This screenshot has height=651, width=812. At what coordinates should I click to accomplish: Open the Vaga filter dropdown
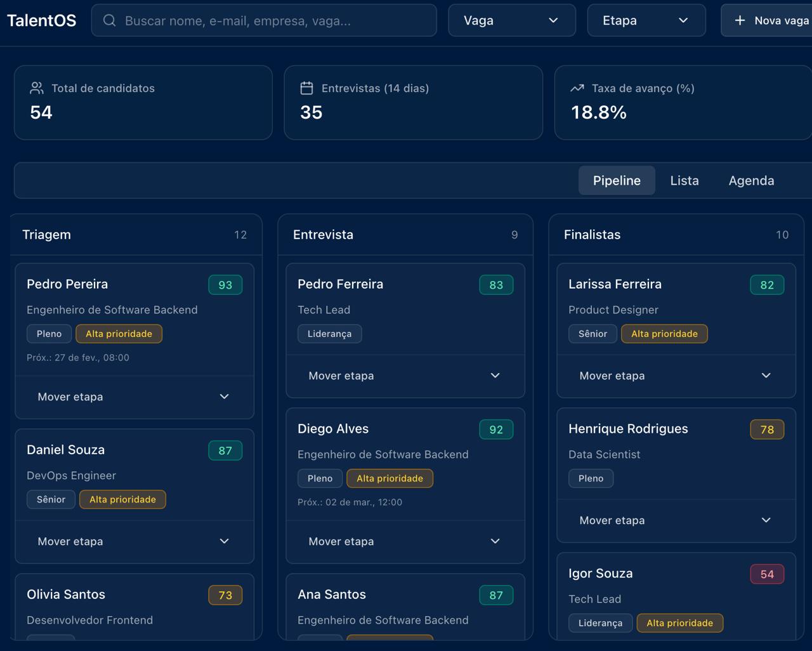click(511, 20)
